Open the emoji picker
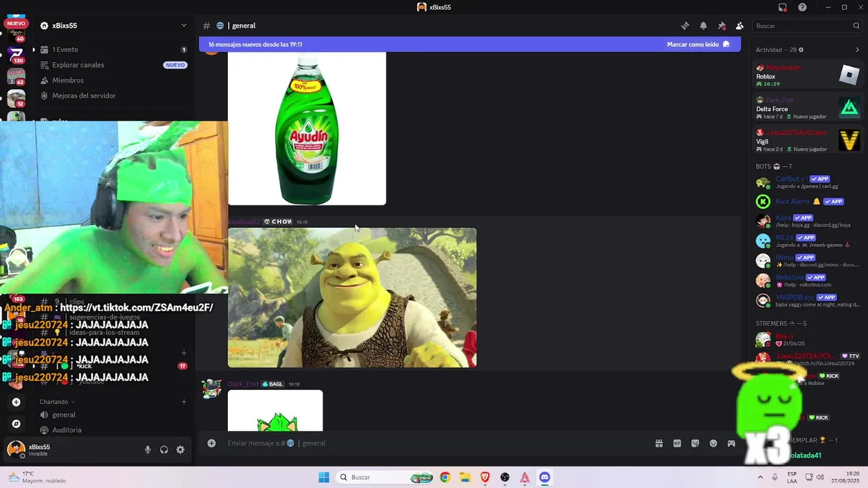Screen dimensions: 868x488 (713, 443)
